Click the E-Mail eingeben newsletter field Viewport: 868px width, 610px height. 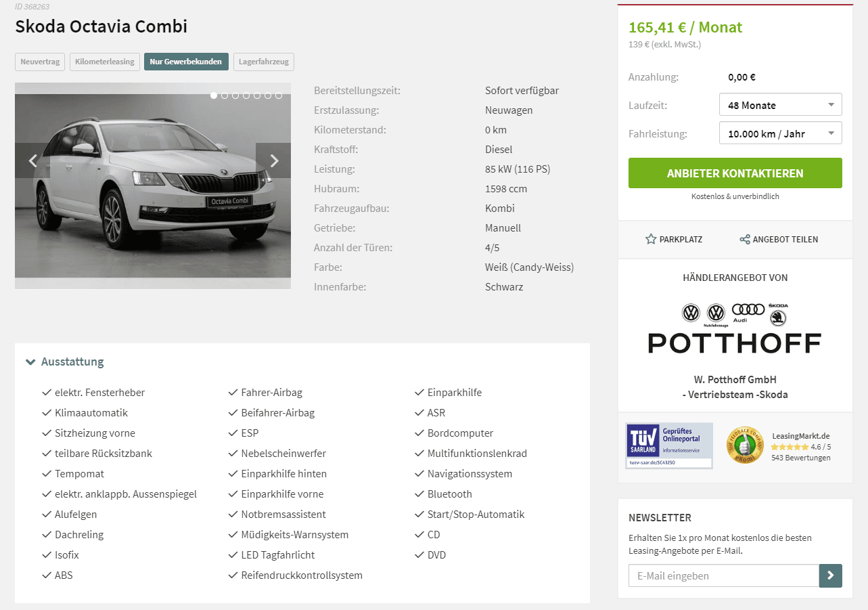coord(724,575)
